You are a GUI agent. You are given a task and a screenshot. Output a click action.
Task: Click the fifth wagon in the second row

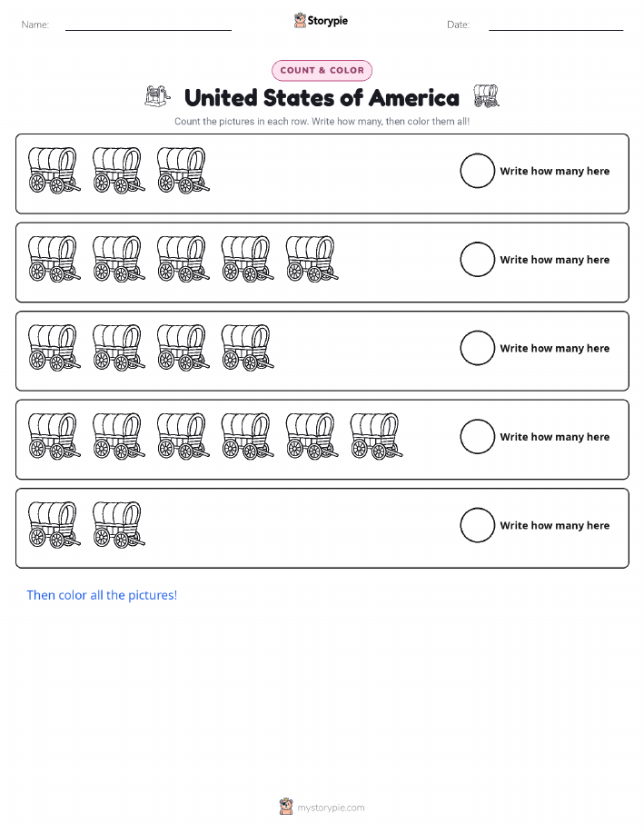tap(312, 259)
